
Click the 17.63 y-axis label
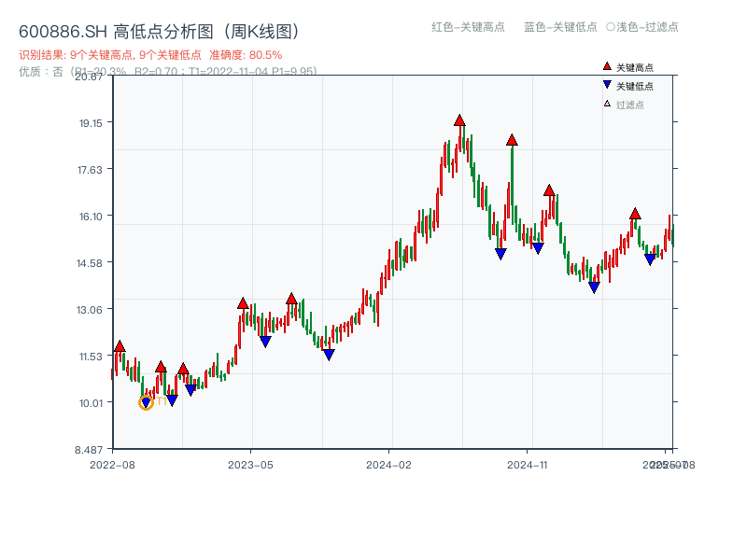point(90,170)
